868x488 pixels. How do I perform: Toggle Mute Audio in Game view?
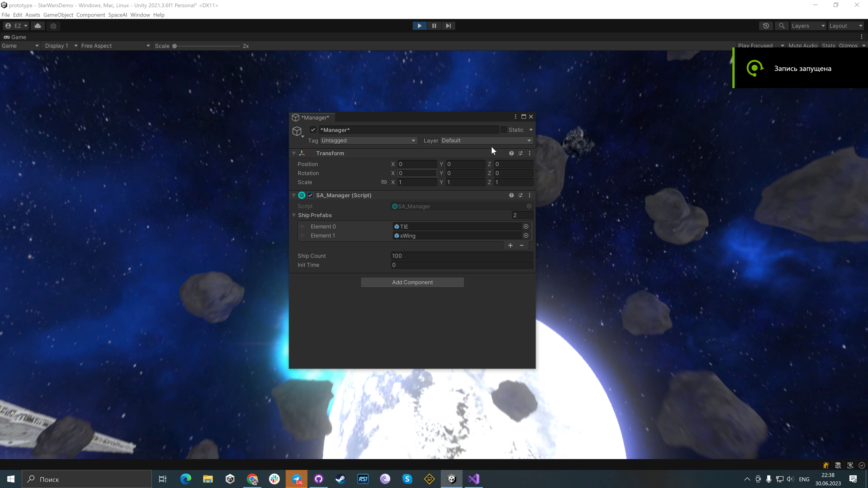coord(803,46)
